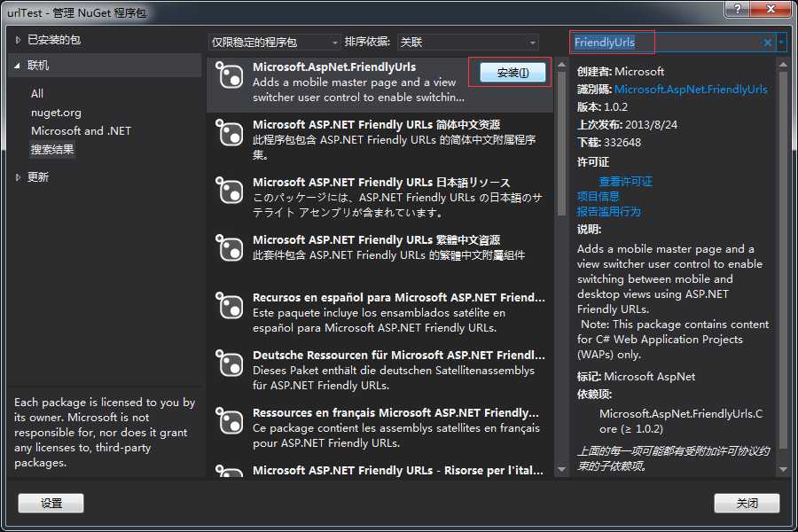Click icon of Friendly URLs 简体中文资源 package
The height and width of the screenshot is (532, 798).
tap(229, 133)
